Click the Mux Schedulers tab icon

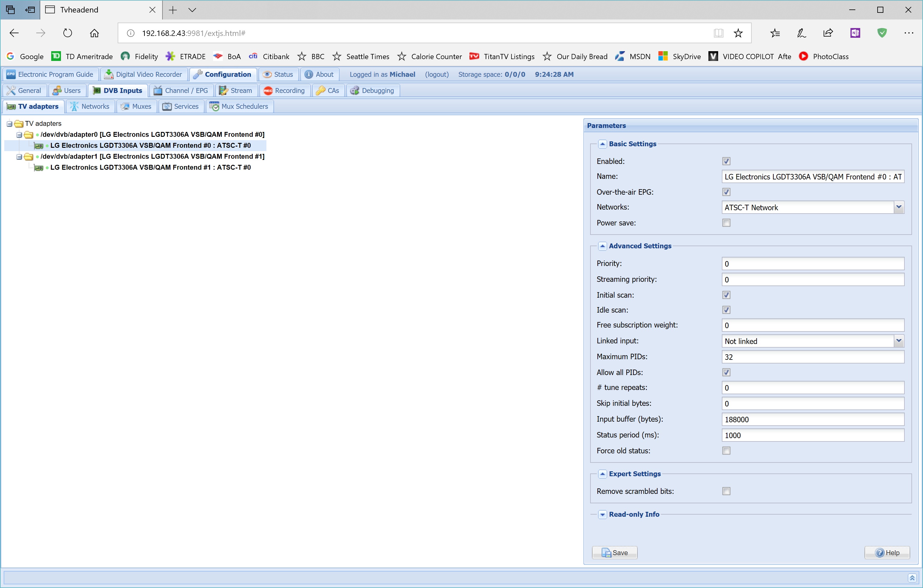click(215, 107)
